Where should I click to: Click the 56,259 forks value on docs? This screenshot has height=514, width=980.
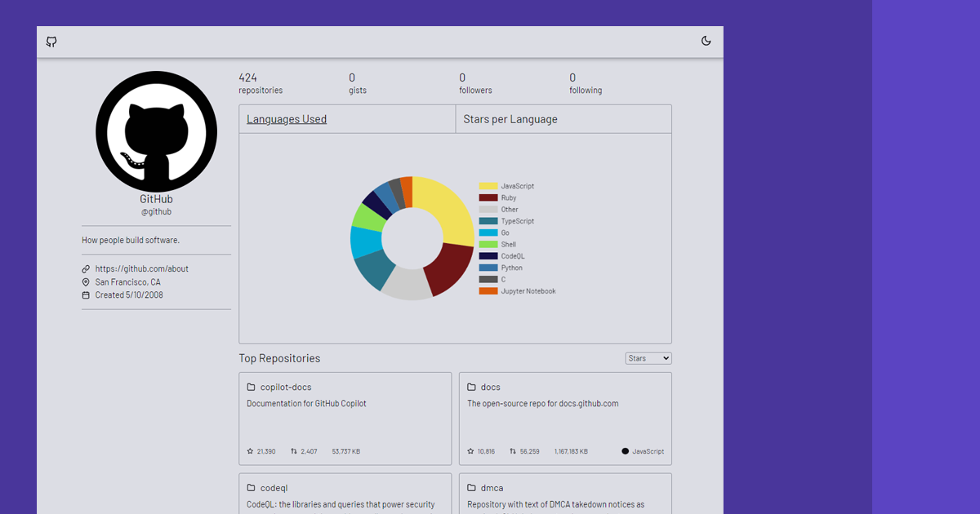click(x=529, y=451)
